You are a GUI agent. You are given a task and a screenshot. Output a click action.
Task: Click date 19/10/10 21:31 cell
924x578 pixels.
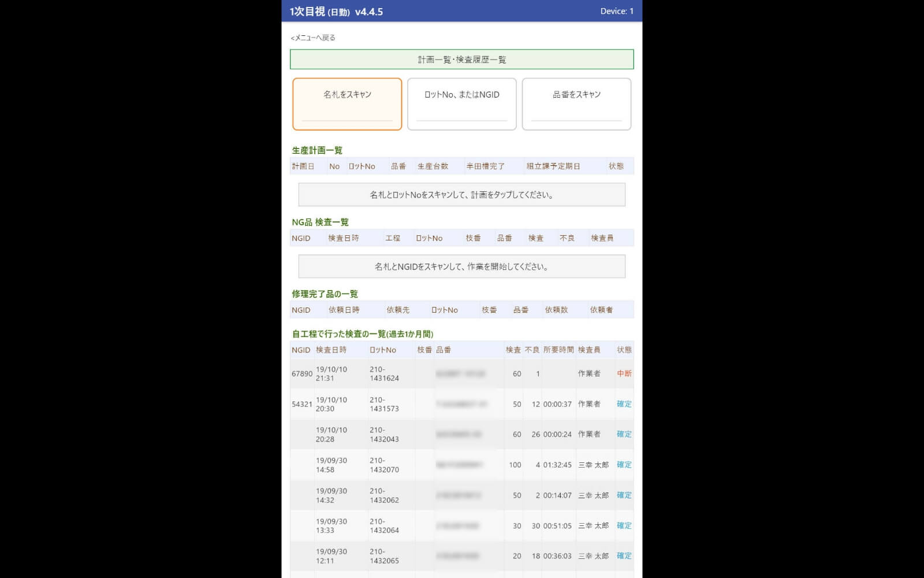(331, 374)
